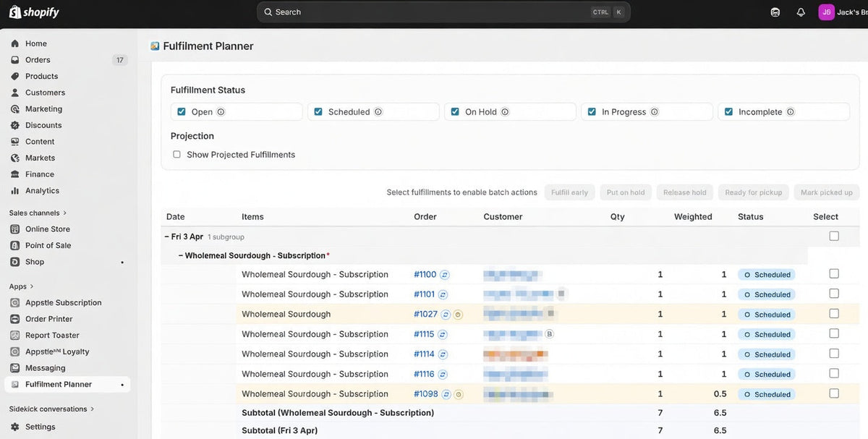The width and height of the screenshot is (868, 439).
Task: Click the Ready for pickup button
Action: coord(754,192)
